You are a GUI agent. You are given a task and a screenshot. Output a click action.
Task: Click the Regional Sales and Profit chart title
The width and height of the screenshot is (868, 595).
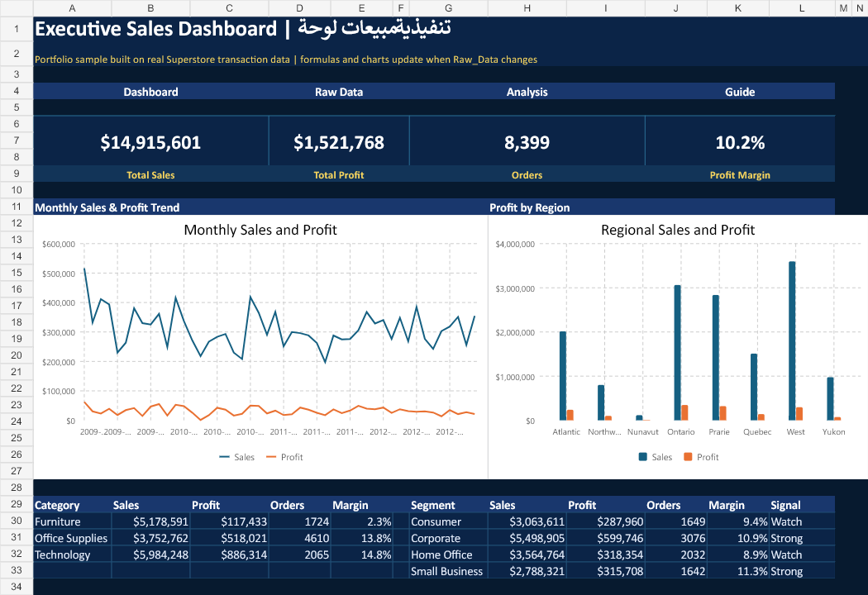(x=678, y=230)
